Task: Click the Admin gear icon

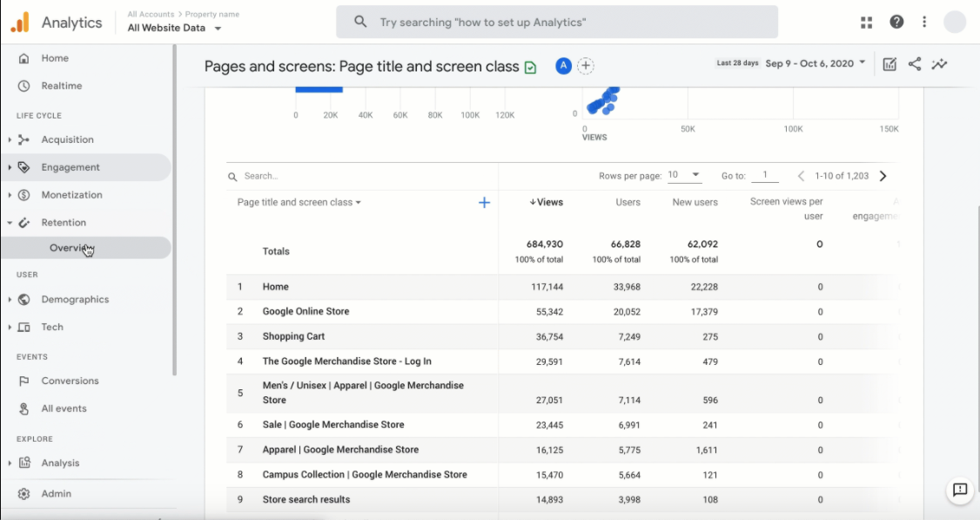Action: pyautogui.click(x=23, y=494)
